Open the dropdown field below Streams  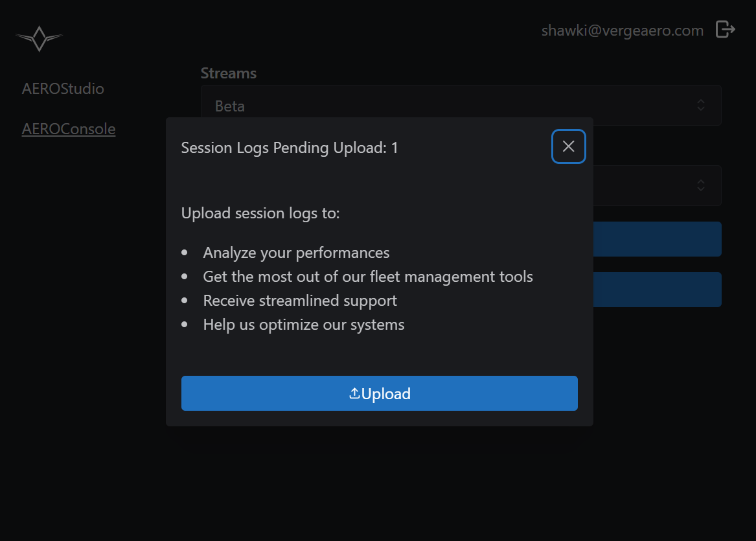(654, 186)
